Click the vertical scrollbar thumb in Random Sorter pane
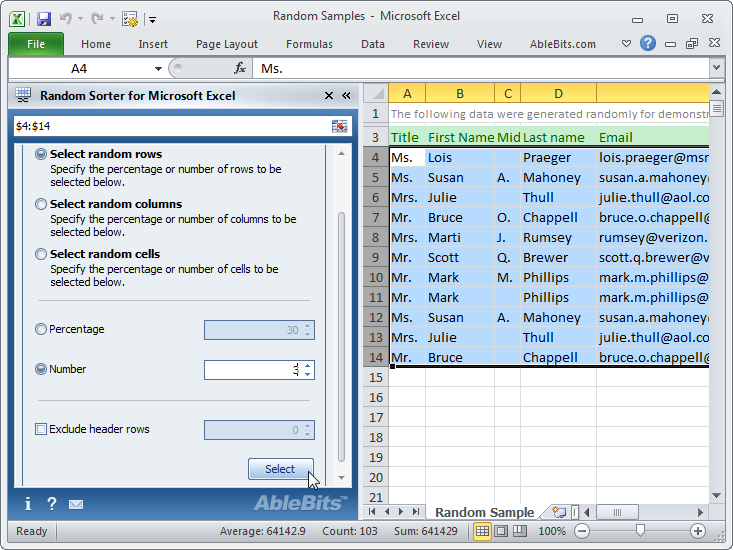The width and height of the screenshot is (733, 550). [x=341, y=336]
